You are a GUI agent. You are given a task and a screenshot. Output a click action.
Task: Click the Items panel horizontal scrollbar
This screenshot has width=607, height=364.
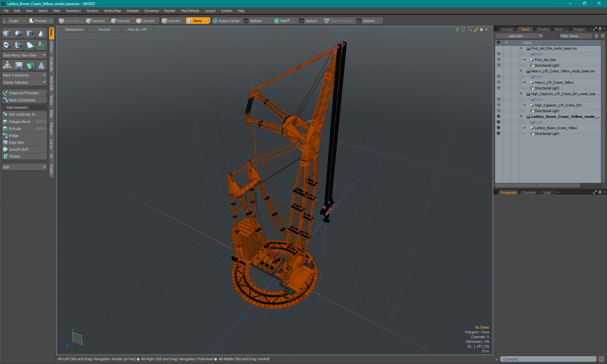537,185
